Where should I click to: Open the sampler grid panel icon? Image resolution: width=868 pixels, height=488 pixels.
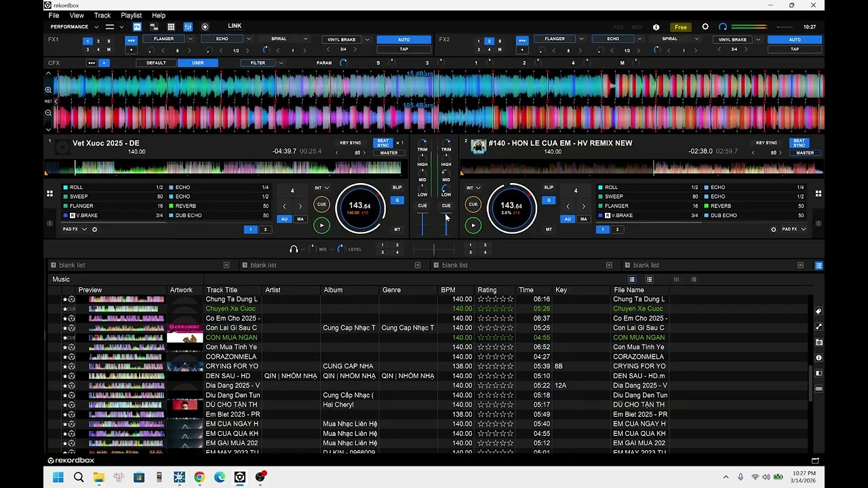point(171,27)
